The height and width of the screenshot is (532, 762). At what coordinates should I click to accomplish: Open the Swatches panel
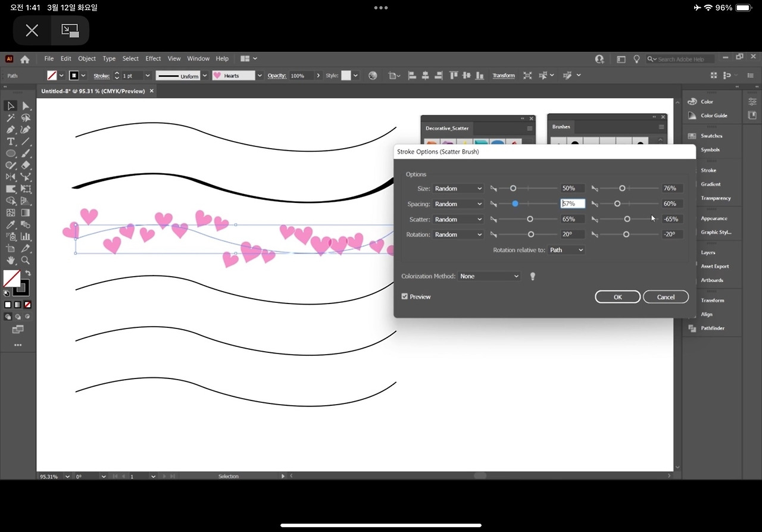pyautogui.click(x=711, y=136)
